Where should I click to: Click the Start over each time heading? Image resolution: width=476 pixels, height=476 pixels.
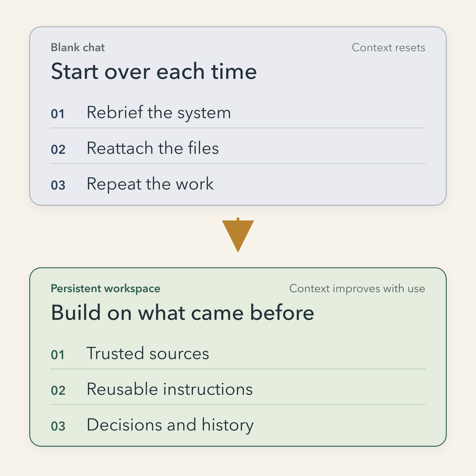154,71
